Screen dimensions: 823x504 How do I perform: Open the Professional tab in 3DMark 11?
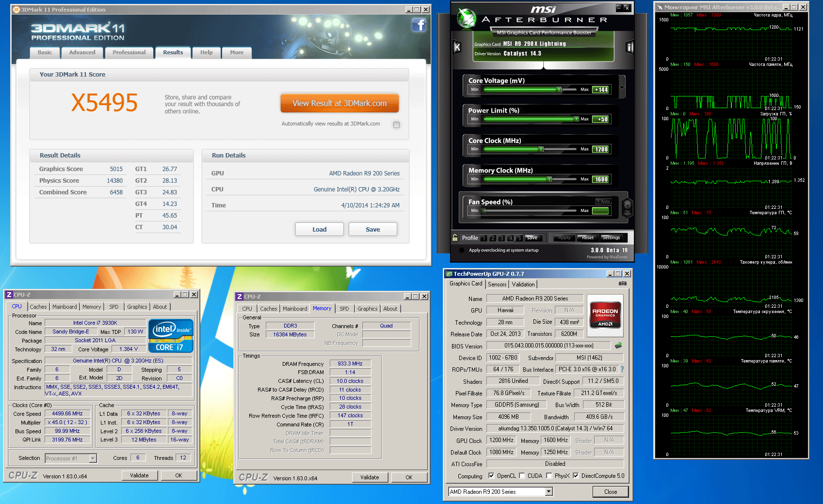(x=129, y=52)
